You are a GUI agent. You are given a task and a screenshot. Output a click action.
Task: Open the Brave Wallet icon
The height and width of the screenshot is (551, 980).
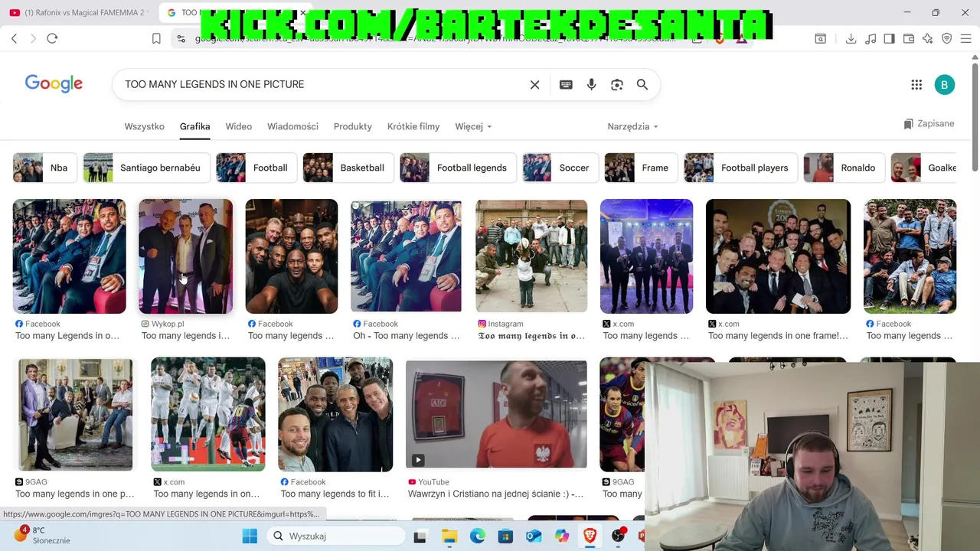[x=909, y=38]
